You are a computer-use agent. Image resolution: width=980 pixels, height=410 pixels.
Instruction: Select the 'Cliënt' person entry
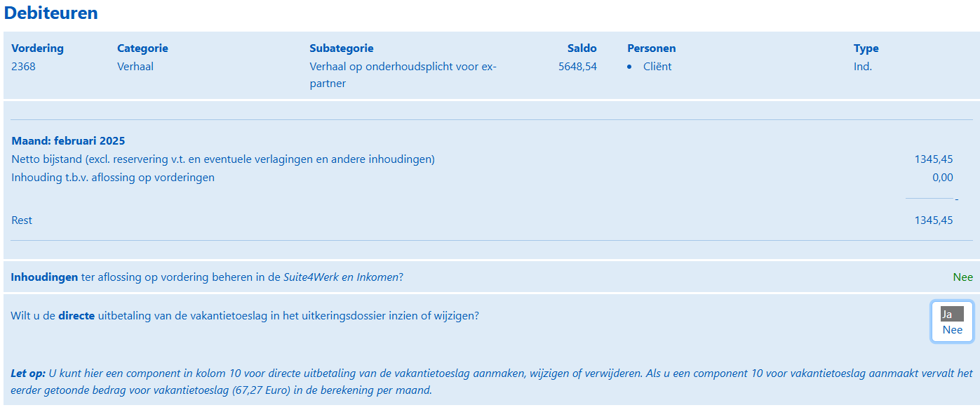click(x=657, y=67)
